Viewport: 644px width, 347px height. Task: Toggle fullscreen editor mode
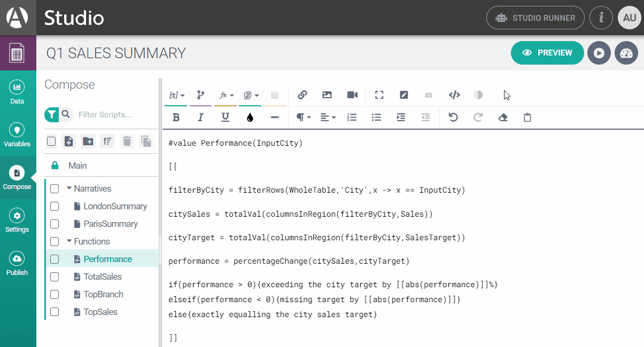click(x=379, y=95)
